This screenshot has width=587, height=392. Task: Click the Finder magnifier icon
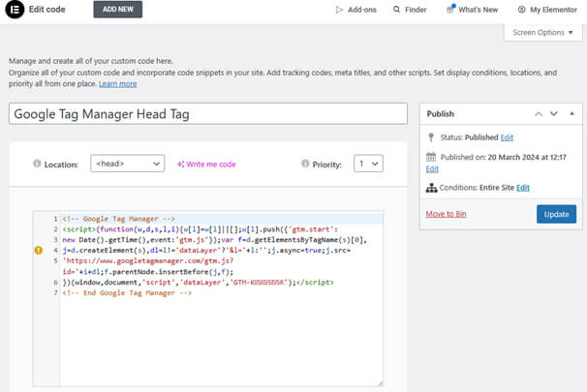pyautogui.click(x=396, y=10)
